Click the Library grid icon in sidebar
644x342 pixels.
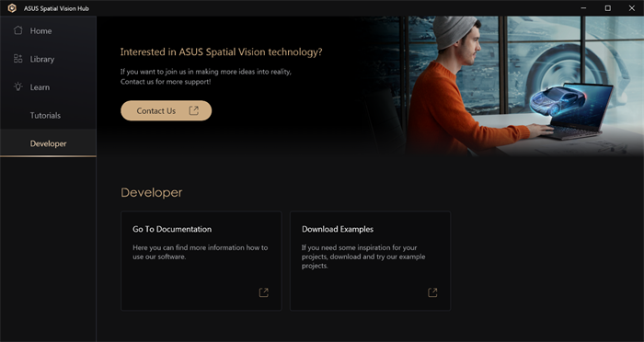point(17,59)
